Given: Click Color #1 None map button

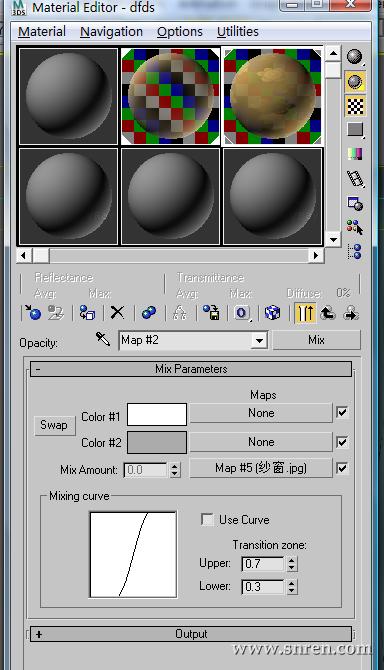Looking at the screenshot, I should click(x=261, y=413).
